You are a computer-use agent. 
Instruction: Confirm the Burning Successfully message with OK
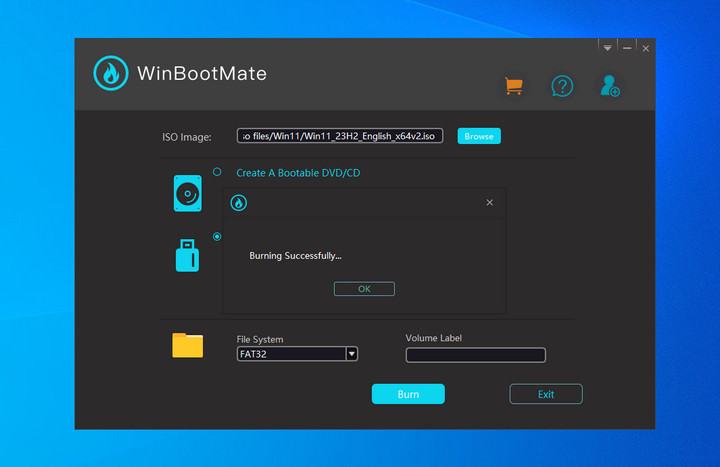(364, 289)
